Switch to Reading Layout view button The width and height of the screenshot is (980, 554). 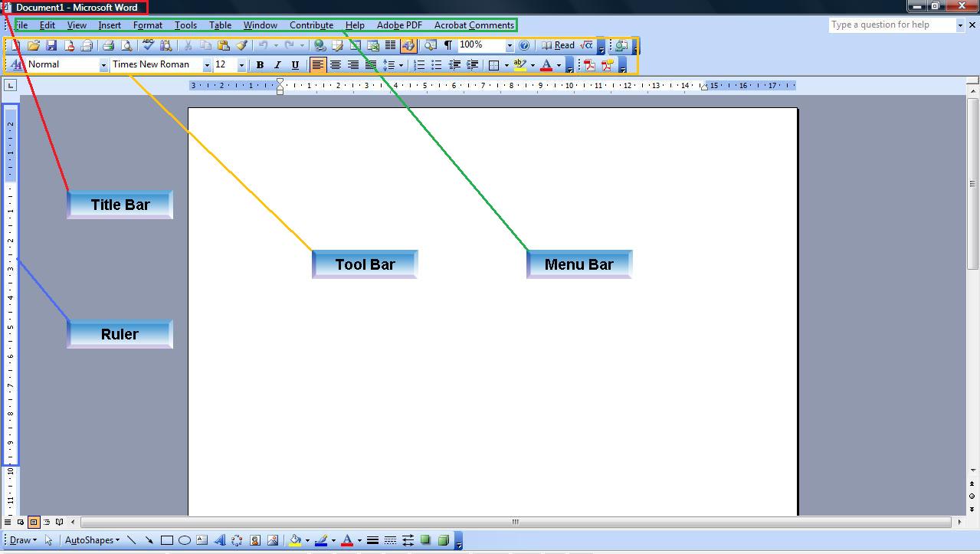click(x=60, y=523)
